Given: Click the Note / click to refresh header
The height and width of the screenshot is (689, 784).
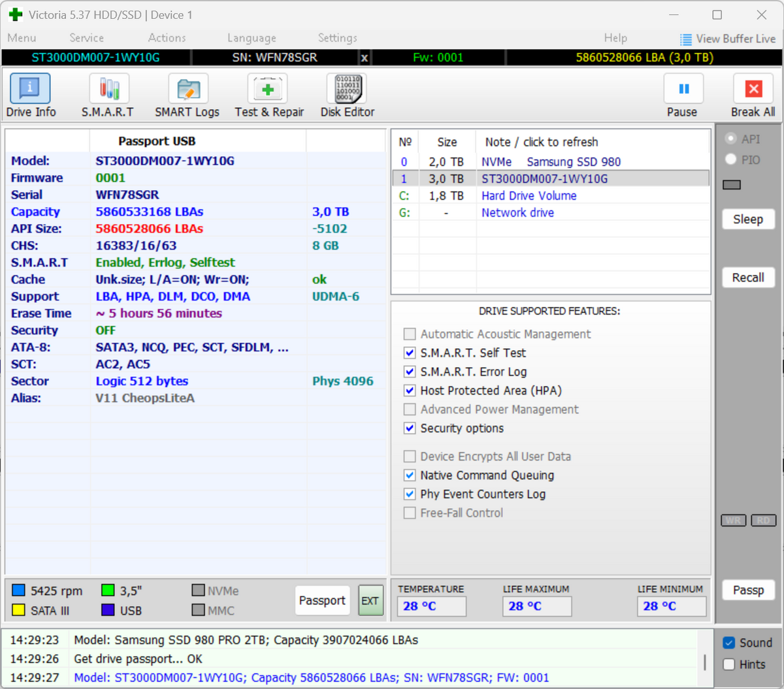Looking at the screenshot, I should click(x=541, y=142).
